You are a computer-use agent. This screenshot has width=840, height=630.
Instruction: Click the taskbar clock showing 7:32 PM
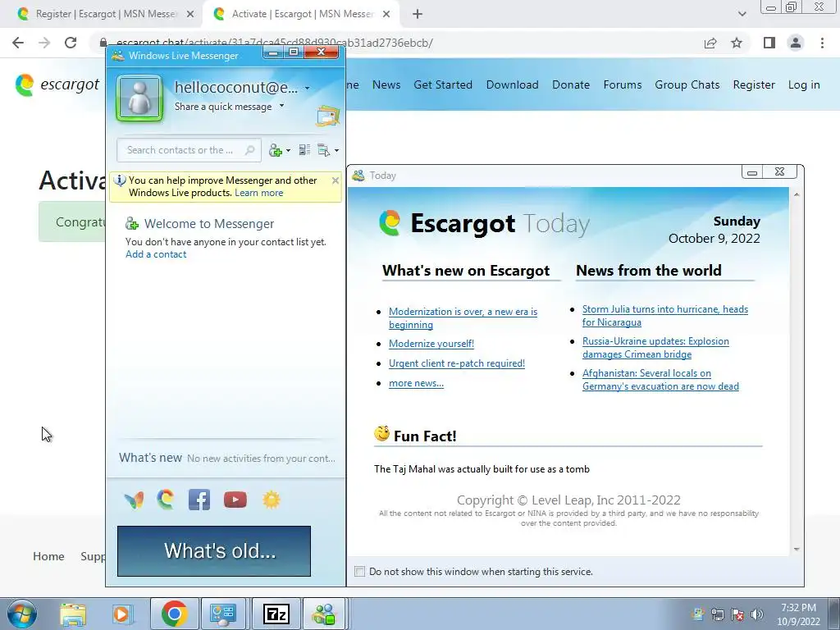[x=798, y=614]
